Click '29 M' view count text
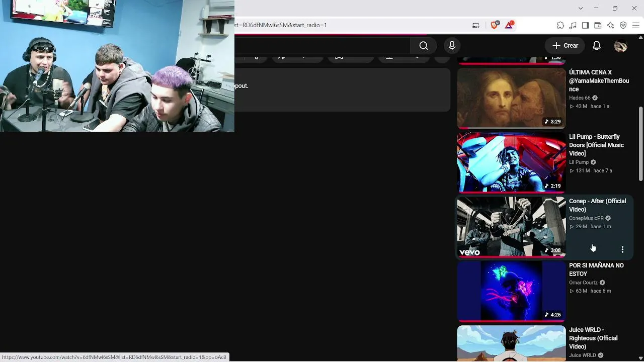Viewport: 644px width, 362px height. pyautogui.click(x=581, y=227)
